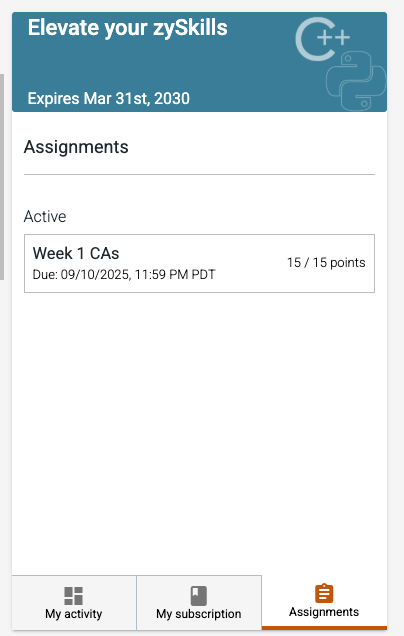Click the Assignments section heading
404x636 pixels.
pos(76,147)
